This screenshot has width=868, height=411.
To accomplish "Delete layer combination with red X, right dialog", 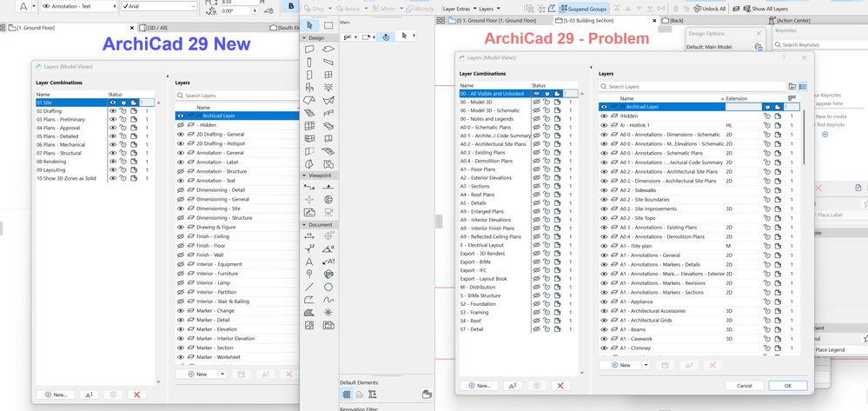I will [560, 386].
